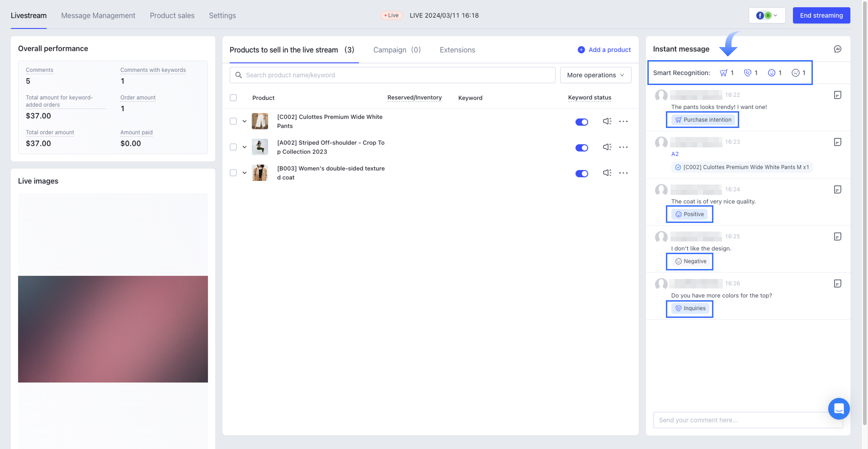Screen dimensions: 868x449
Task: Open the More operations dropdown
Action: click(595, 75)
